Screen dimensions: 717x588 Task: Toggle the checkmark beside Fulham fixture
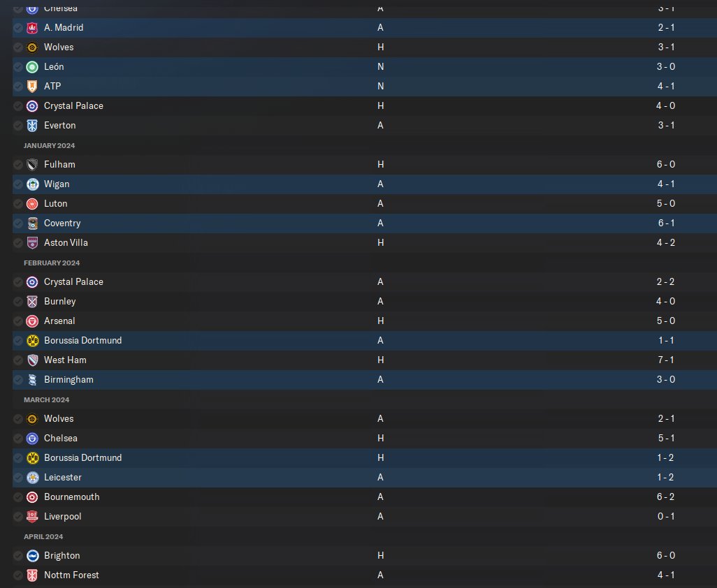[18, 165]
